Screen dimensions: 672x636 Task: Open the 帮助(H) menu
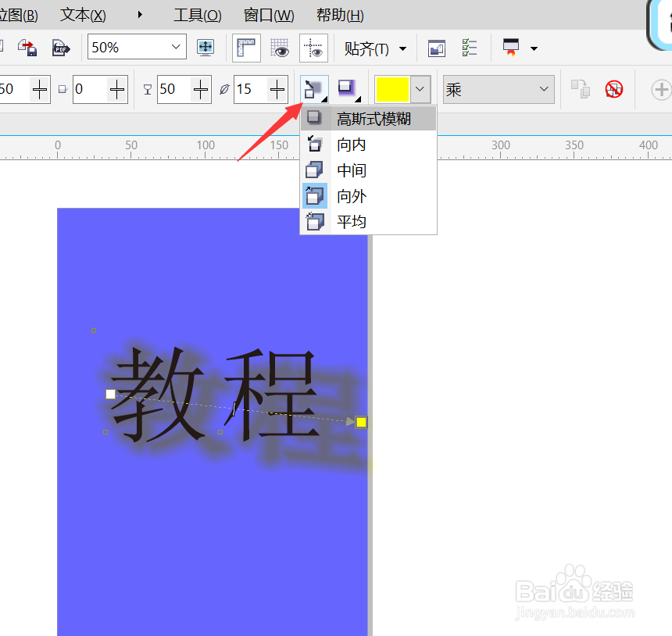pos(340,16)
